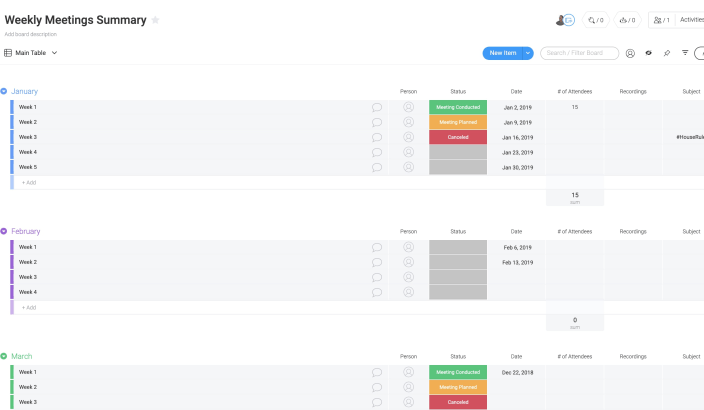The image size is (704, 410).
Task: Open conversation for February Week 2
Action: click(x=377, y=262)
